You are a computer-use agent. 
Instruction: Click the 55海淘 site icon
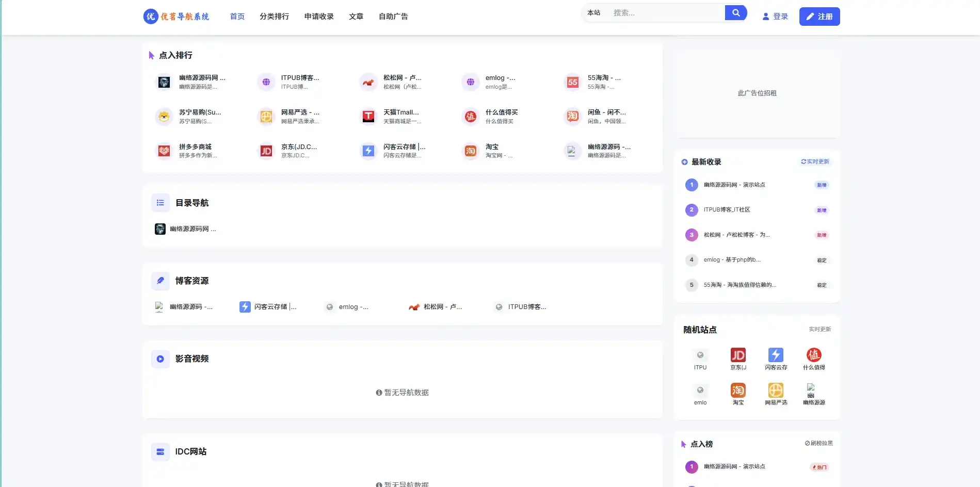[x=572, y=82]
